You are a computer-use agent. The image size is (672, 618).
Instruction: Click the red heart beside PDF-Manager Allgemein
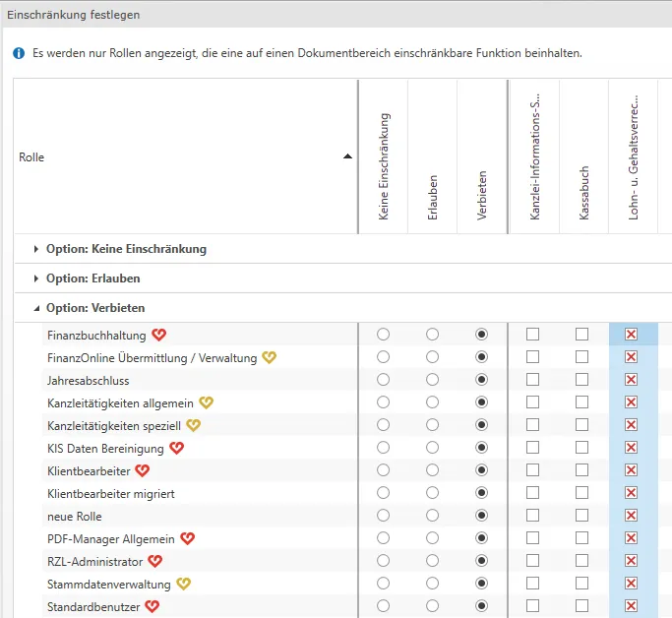click(187, 538)
